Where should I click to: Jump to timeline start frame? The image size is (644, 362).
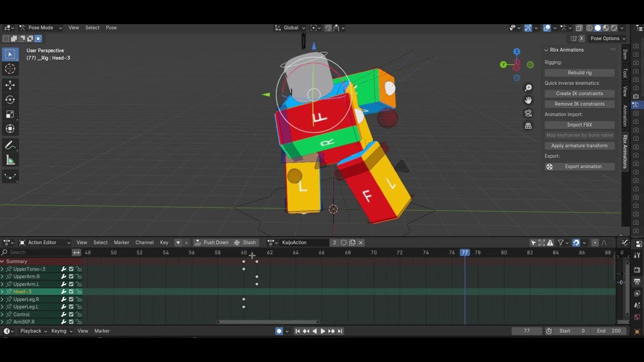[297, 331]
